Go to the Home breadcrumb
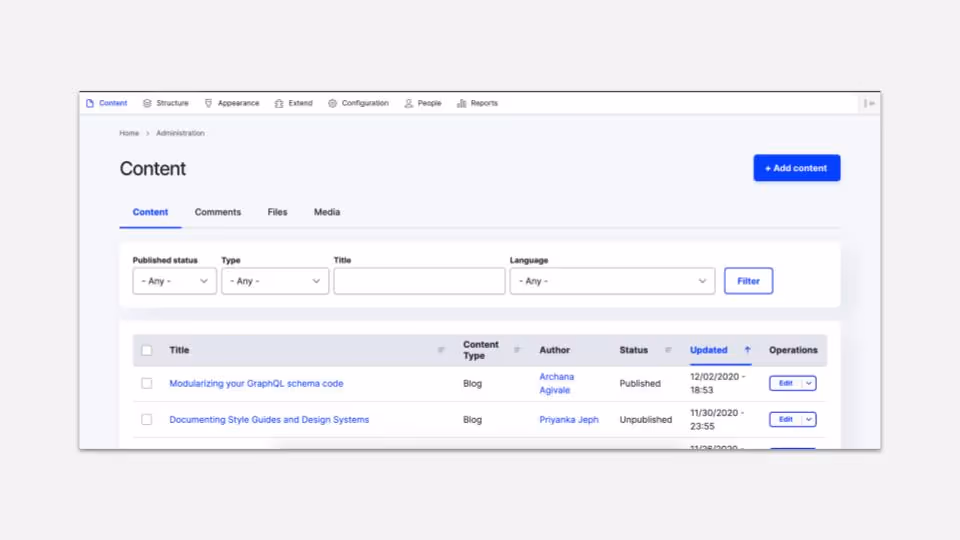The image size is (960, 540). coord(129,133)
